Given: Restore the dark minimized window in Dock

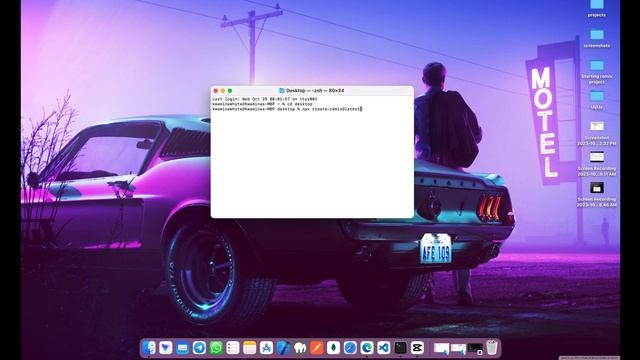Looking at the screenshot, I should [x=475, y=349].
